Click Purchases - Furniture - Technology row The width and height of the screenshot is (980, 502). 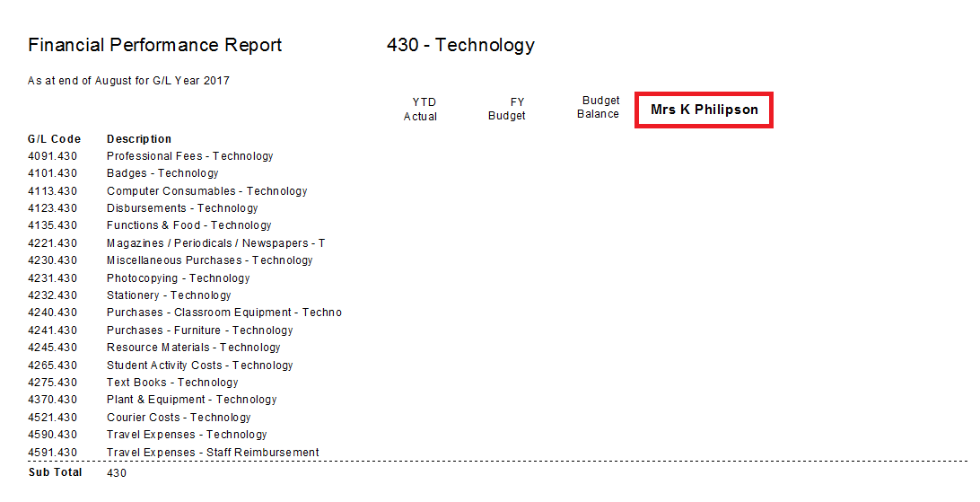coord(199,330)
